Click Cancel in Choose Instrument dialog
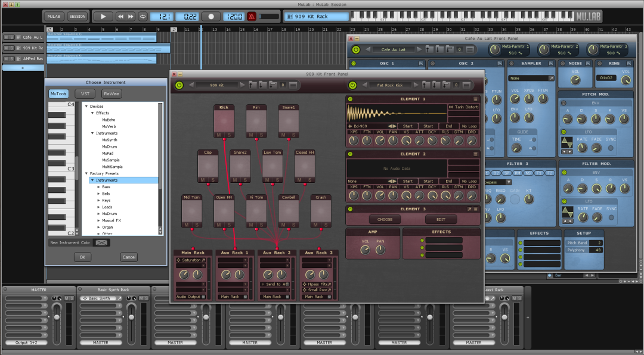This screenshot has height=355, width=644. [x=129, y=257]
